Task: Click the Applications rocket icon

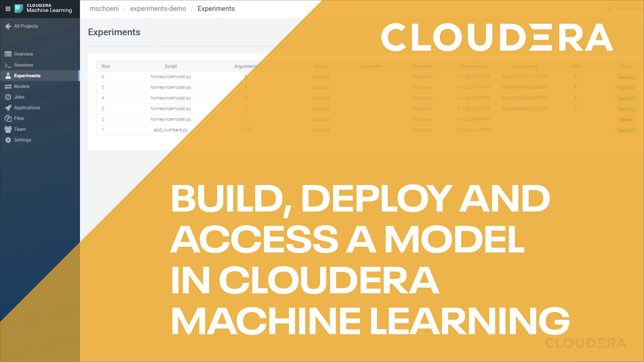Action: (8, 108)
